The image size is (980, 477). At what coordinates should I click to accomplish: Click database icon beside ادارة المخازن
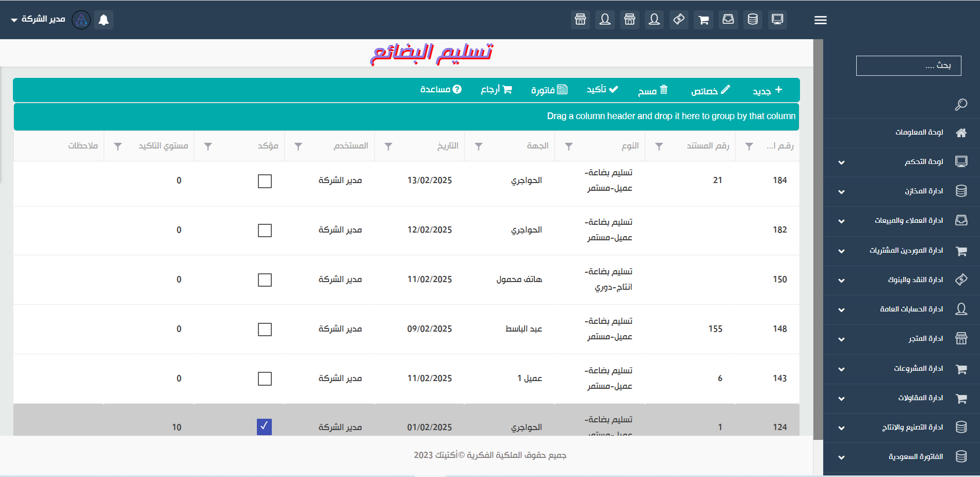pyautogui.click(x=961, y=191)
